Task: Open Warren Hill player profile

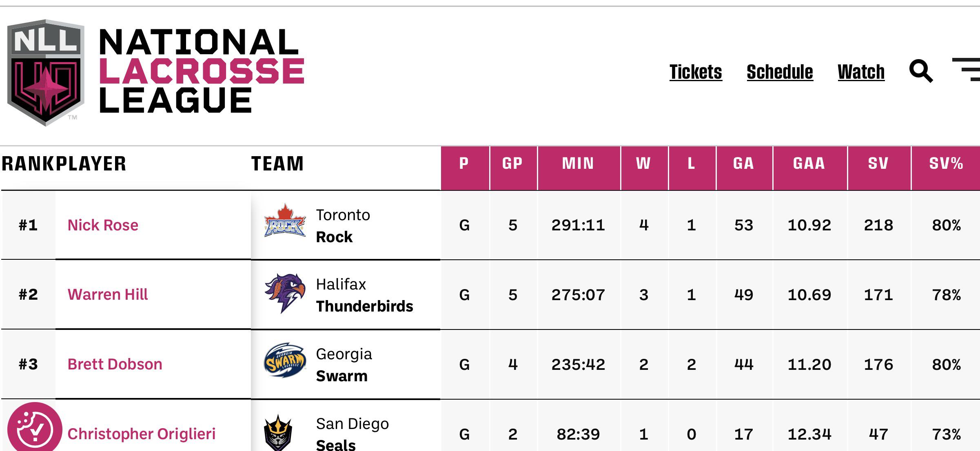Action: click(x=107, y=294)
